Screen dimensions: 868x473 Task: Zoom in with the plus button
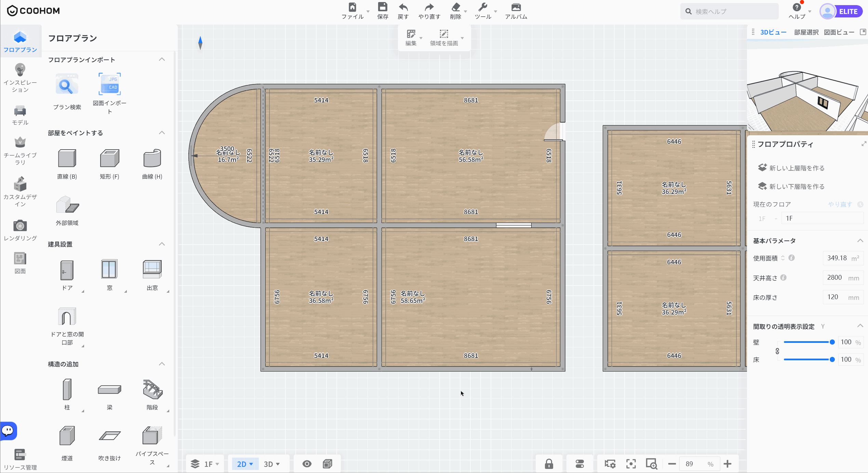pos(727,464)
